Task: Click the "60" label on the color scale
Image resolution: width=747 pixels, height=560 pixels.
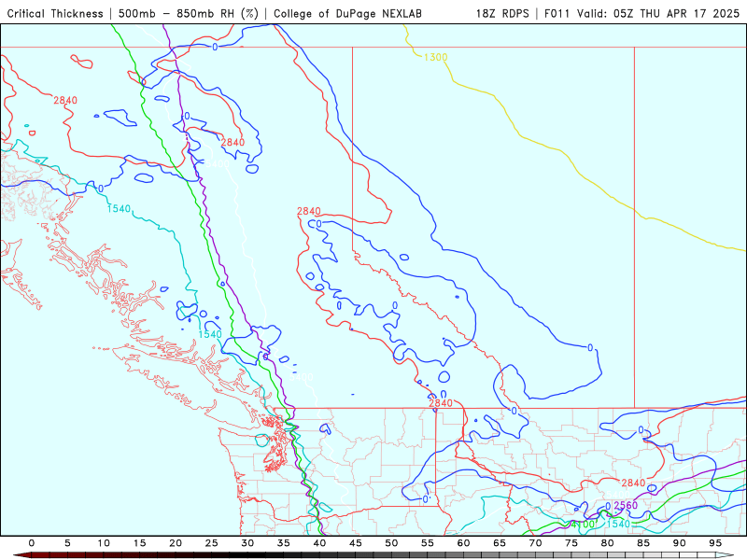Action: pyautogui.click(x=463, y=543)
